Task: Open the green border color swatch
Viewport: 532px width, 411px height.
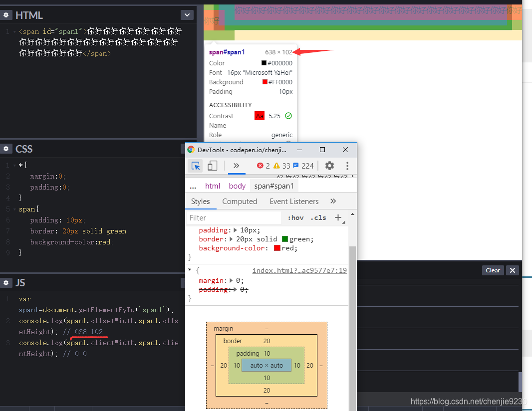Action: click(x=285, y=239)
